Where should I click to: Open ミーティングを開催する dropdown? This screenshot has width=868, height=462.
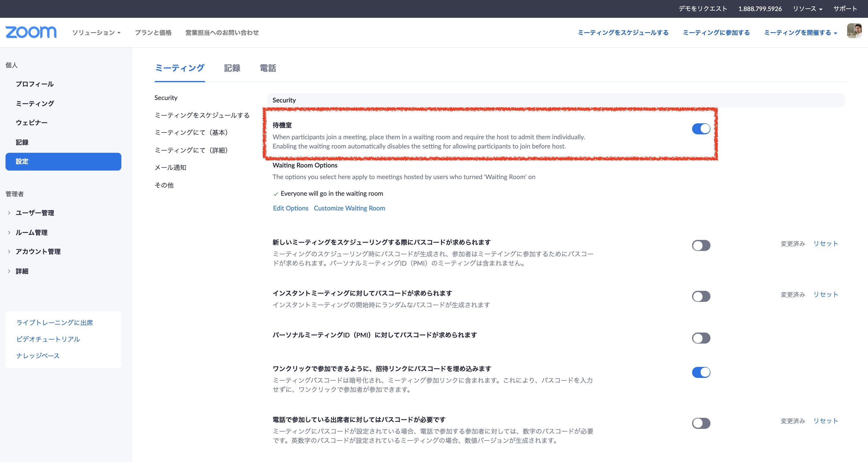tap(800, 33)
